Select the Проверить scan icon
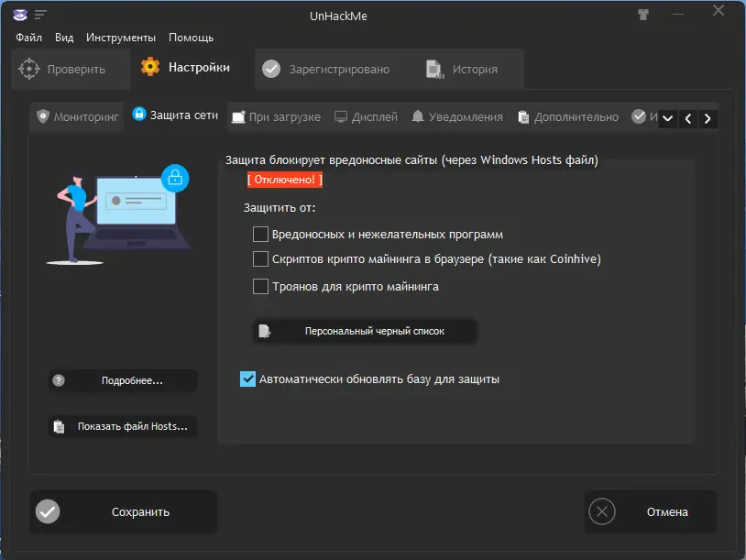 click(28, 68)
